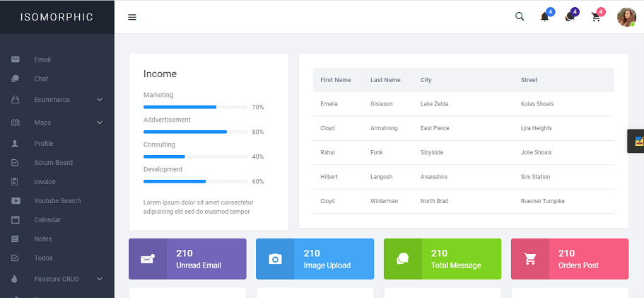Open the theme switcher tab on the right edge
Screen dimensions: 644x298
coord(636,141)
